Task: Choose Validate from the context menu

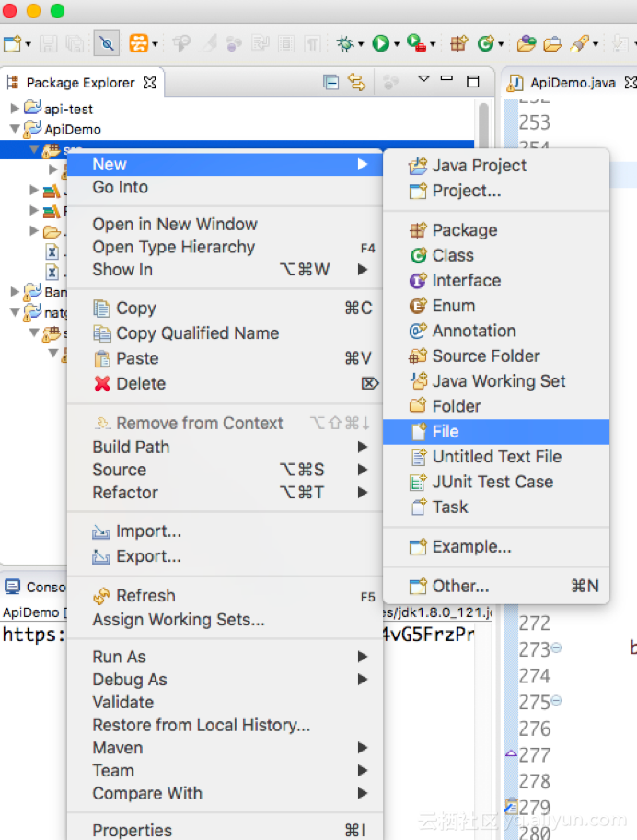Action: point(225,703)
